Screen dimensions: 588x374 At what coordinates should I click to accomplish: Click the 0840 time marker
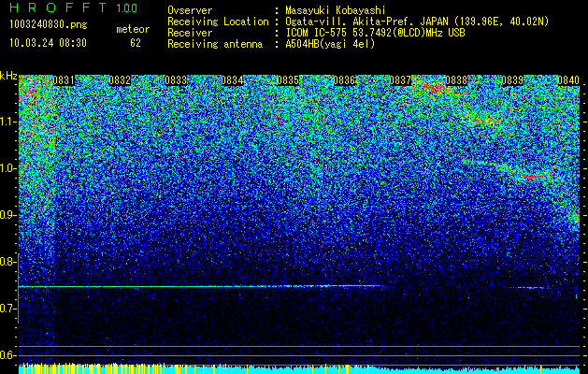click(568, 80)
